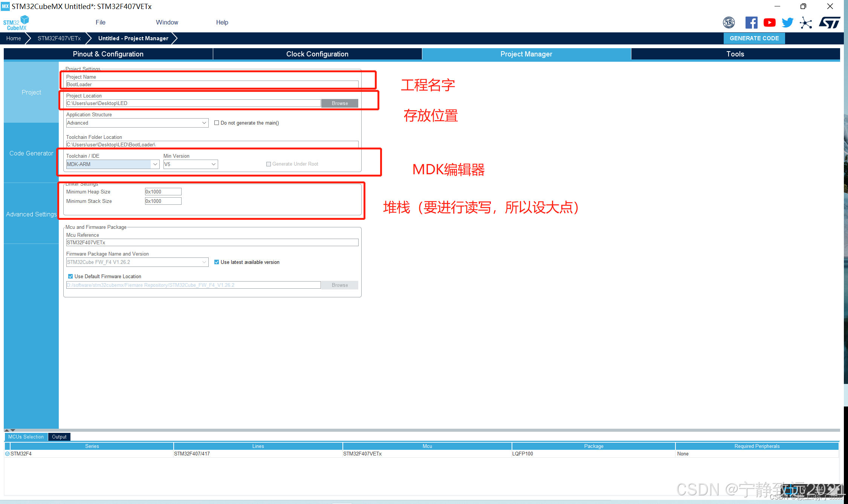Restore down the application window

click(803, 6)
